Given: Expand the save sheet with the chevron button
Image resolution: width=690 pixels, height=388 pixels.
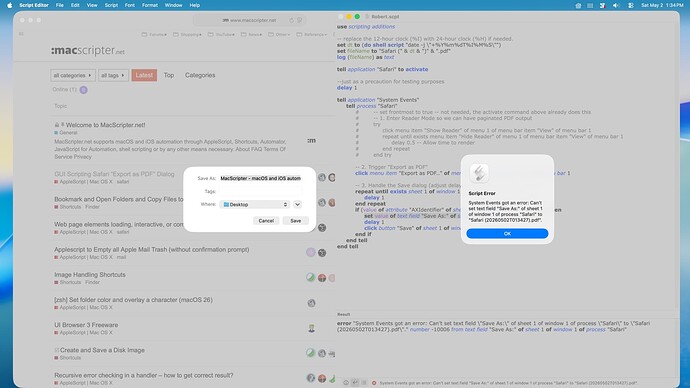Looking at the screenshot, I should (297, 205).
